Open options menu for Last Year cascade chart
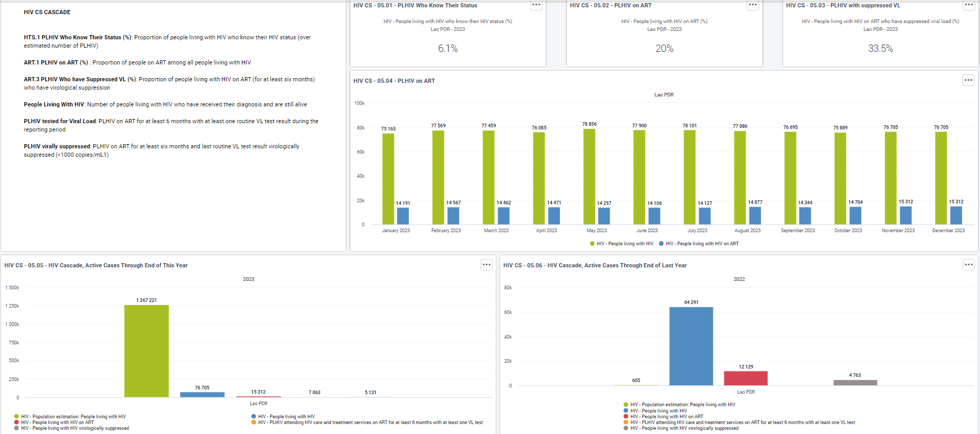Viewport: 980px width, 434px height. click(968, 265)
